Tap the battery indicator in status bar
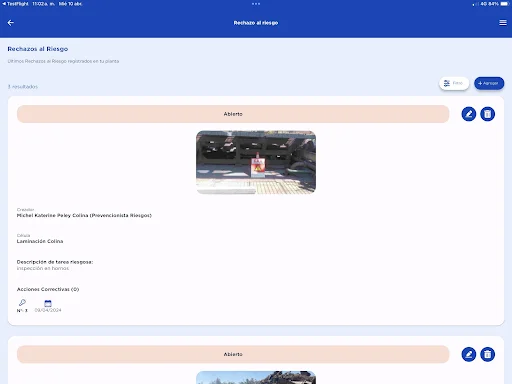 [x=504, y=4]
